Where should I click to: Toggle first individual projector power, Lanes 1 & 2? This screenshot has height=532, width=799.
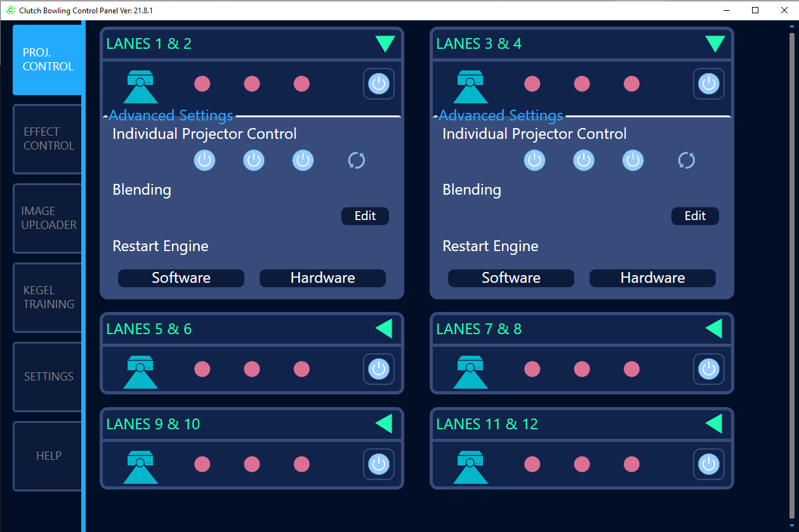tap(204, 160)
